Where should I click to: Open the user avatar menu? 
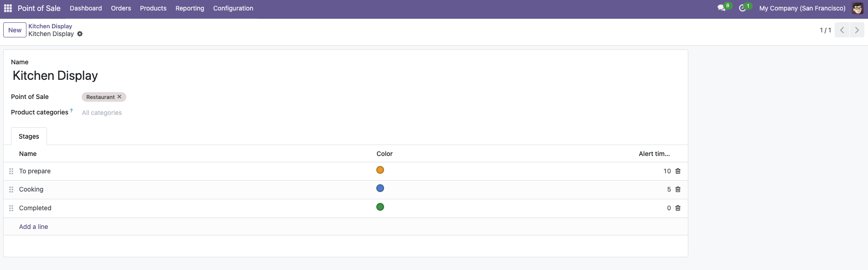pyautogui.click(x=858, y=8)
